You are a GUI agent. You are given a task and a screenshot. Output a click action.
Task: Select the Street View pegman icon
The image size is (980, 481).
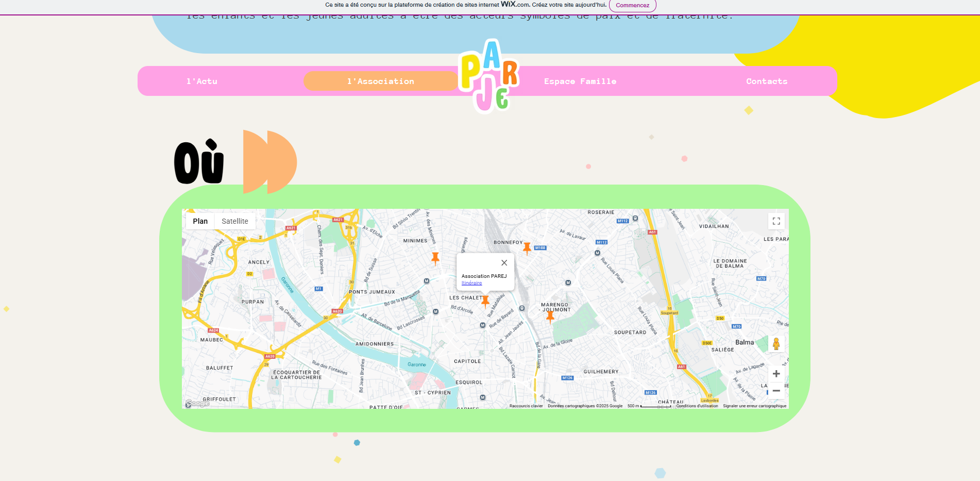(776, 344)
